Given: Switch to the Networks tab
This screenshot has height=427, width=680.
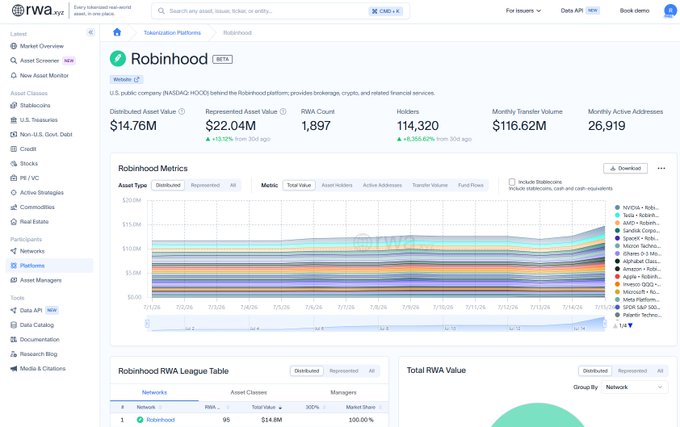Looking at the screenshot, I should [154, 392].
